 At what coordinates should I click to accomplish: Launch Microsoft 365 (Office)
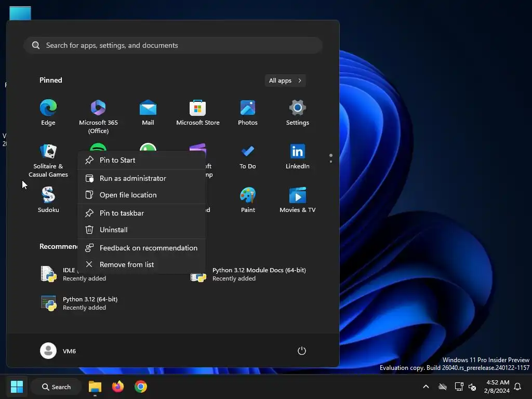pos(98,116)
